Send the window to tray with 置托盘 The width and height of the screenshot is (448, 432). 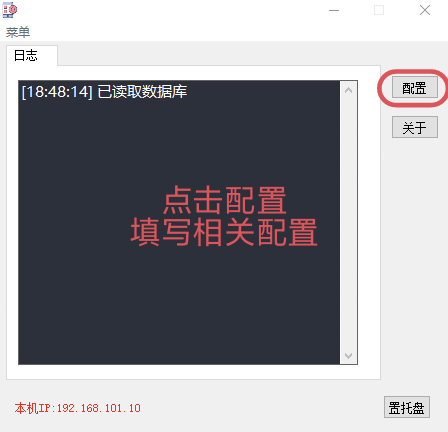click(407, 407)
